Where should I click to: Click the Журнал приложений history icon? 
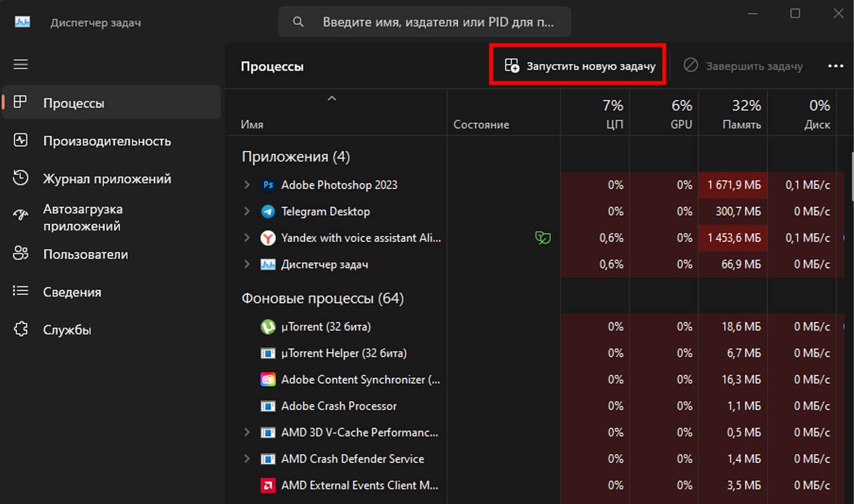pos(21,178)
